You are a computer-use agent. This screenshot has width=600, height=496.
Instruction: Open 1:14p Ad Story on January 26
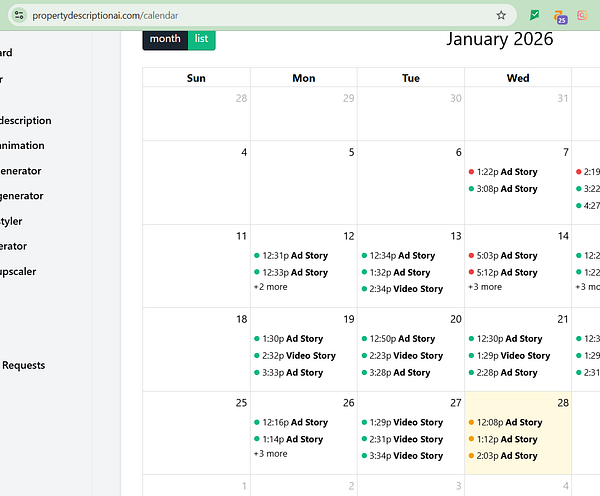[289, 439]
